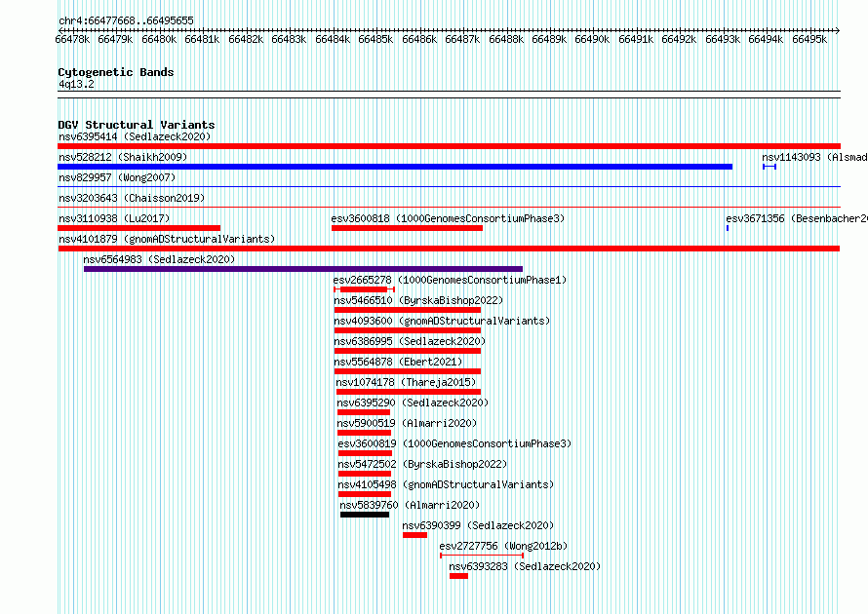Click the nsv829957 (Wong2007) label
868x614 pixels.
(x=117, y=177)
